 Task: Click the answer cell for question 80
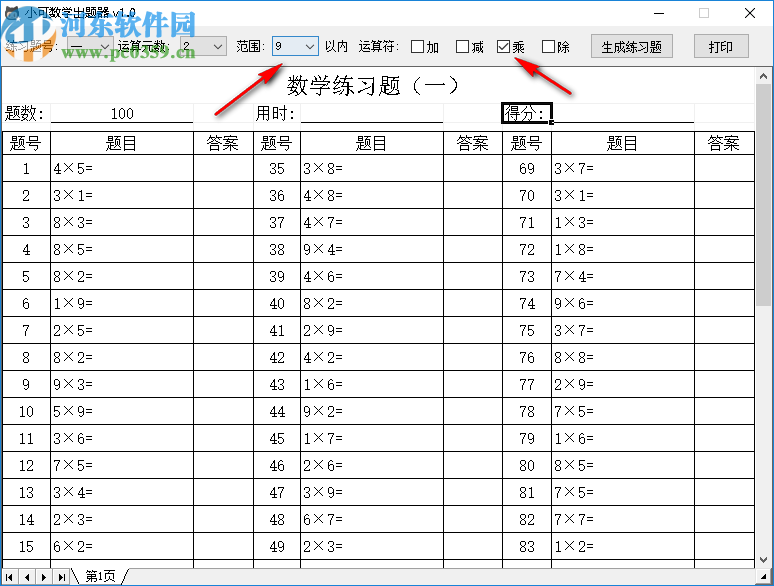coord(724,465)
